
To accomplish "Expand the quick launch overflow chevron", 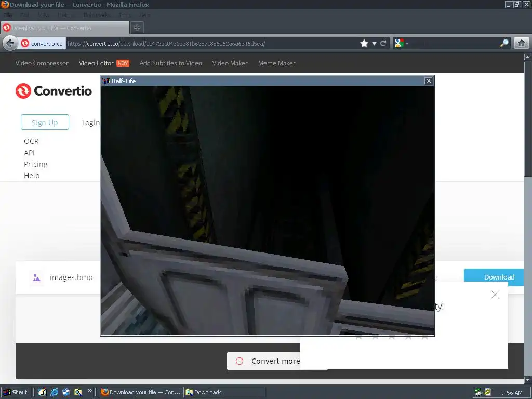I will [89, 391].
